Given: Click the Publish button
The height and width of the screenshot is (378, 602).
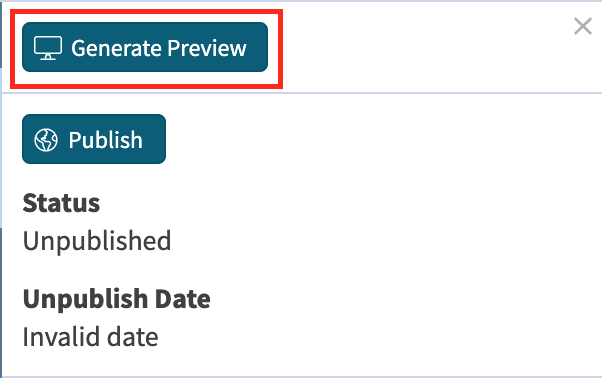Looking at the screenshot, I should (x=94, y=139).
